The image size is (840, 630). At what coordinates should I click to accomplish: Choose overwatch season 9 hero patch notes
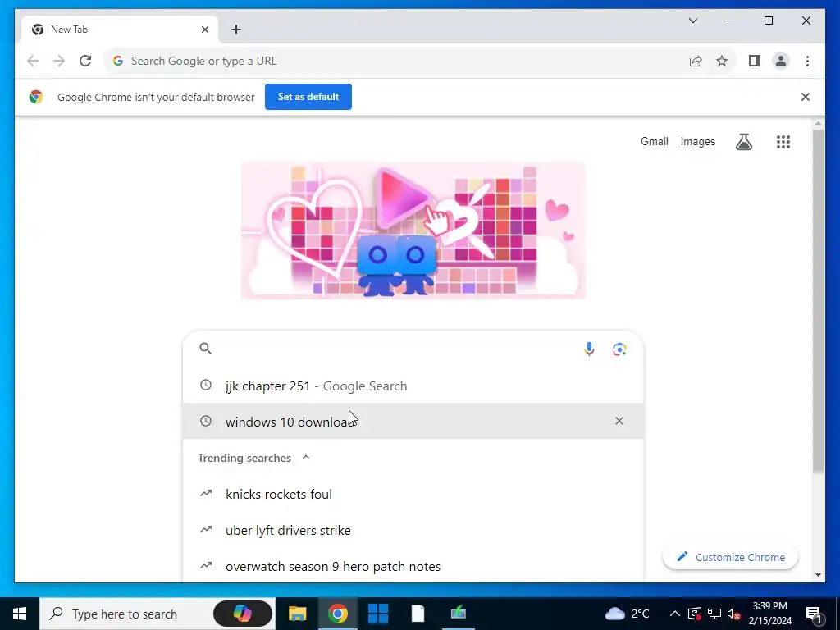(x=413, y=566)
